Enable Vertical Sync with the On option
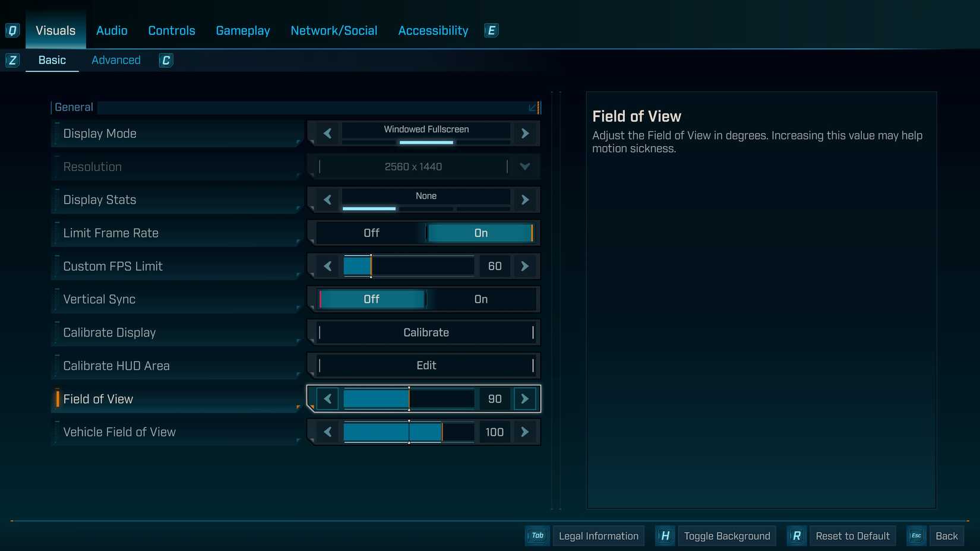This screenshot has width=980, height=551. (480, 299)
